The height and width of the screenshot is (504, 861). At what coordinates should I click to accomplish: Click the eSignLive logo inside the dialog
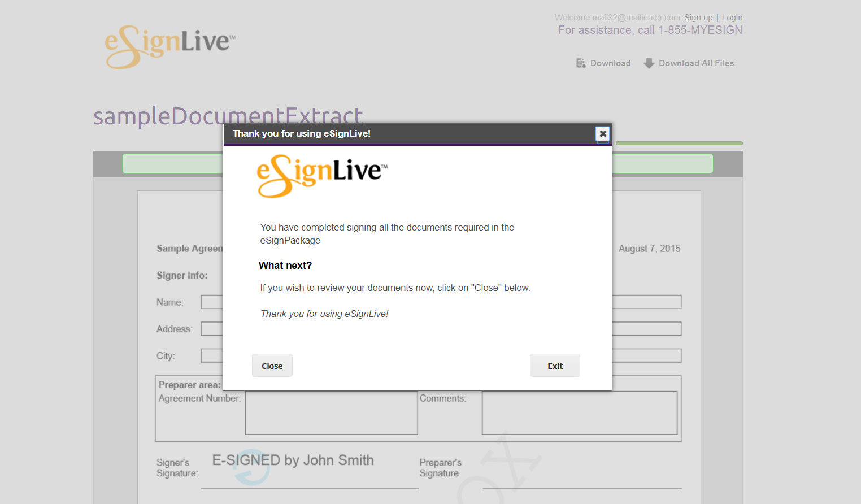click(x=322, y=176)
